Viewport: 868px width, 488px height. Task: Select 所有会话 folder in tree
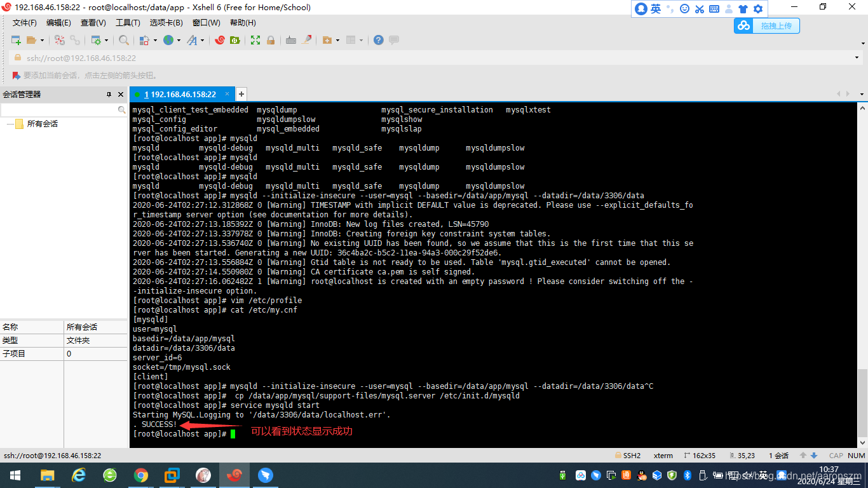[x=42, y=124]
